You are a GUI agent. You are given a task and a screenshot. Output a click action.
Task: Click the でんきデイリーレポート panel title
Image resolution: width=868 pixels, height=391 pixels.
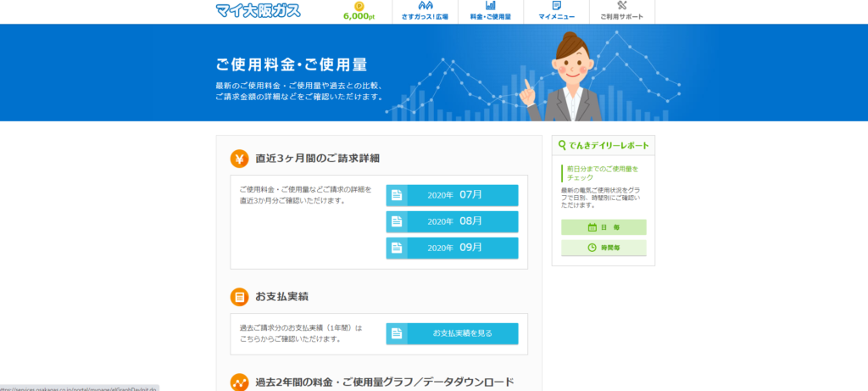tap(608, 146)
